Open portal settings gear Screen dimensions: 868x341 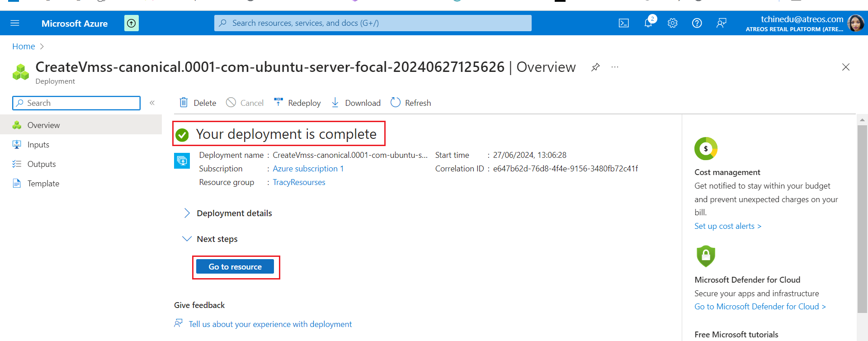(673, 23)
